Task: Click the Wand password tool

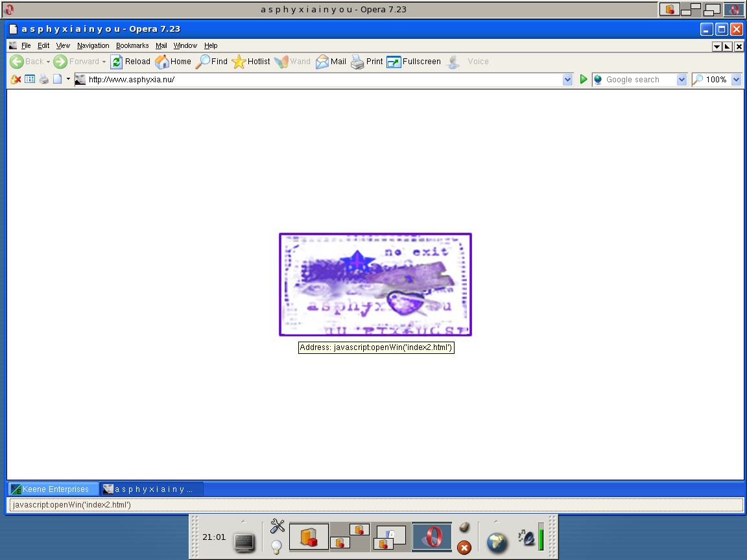Action: [x=292, y=62]
